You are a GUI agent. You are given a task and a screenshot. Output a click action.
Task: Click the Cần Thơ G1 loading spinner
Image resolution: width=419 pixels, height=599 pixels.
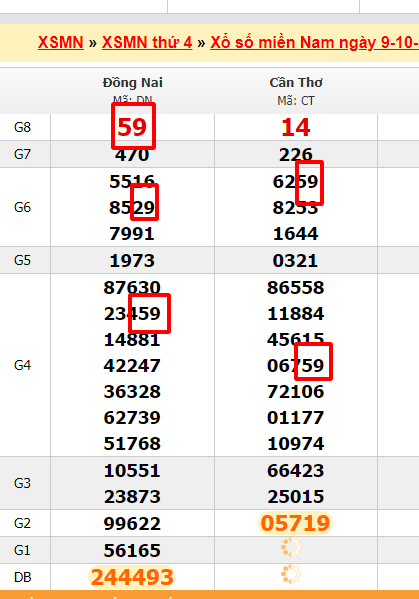(291, 547)
